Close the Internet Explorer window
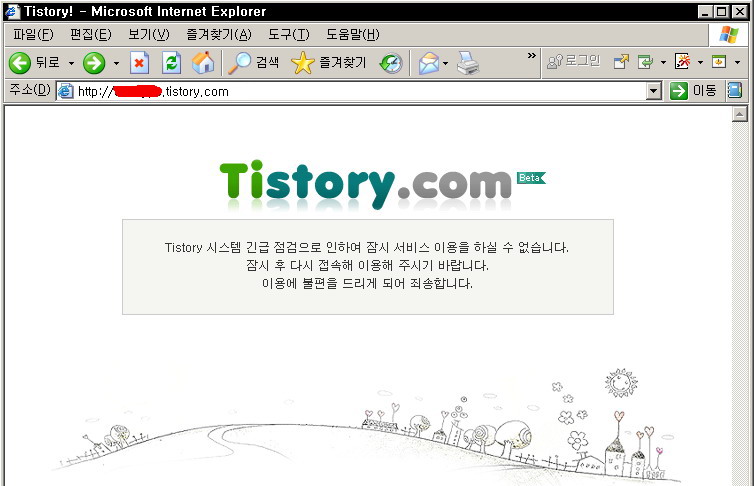 click(x=740, y=12)
